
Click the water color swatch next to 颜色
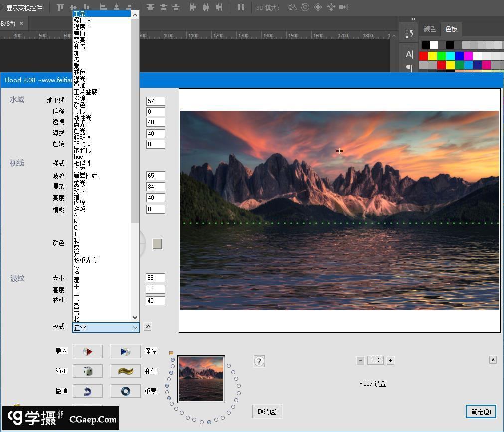click(x=157, y=243)
